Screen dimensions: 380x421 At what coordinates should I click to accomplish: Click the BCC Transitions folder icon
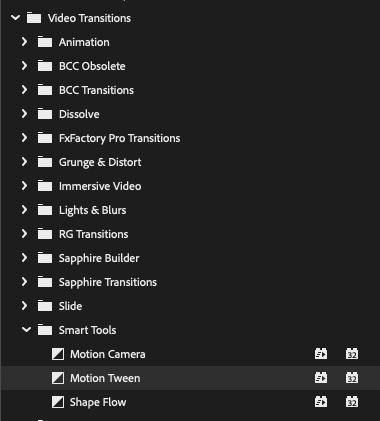pyautogui.click(x=45, y=90)
